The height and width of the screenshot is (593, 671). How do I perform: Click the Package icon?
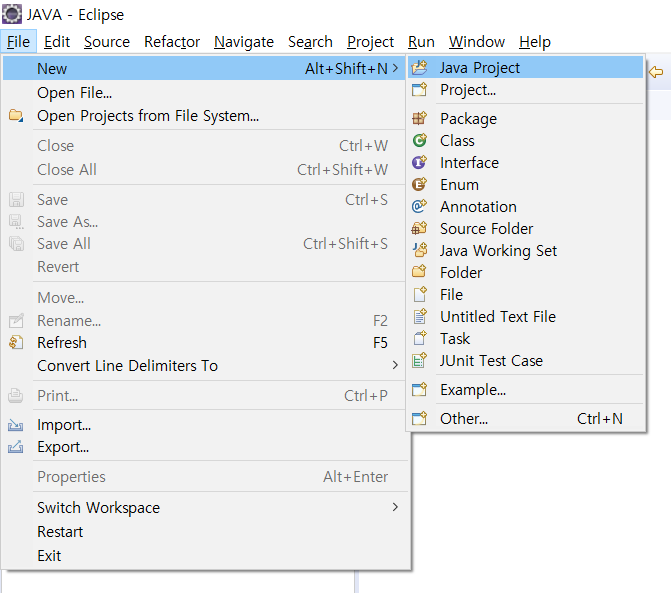click(419, 118)
